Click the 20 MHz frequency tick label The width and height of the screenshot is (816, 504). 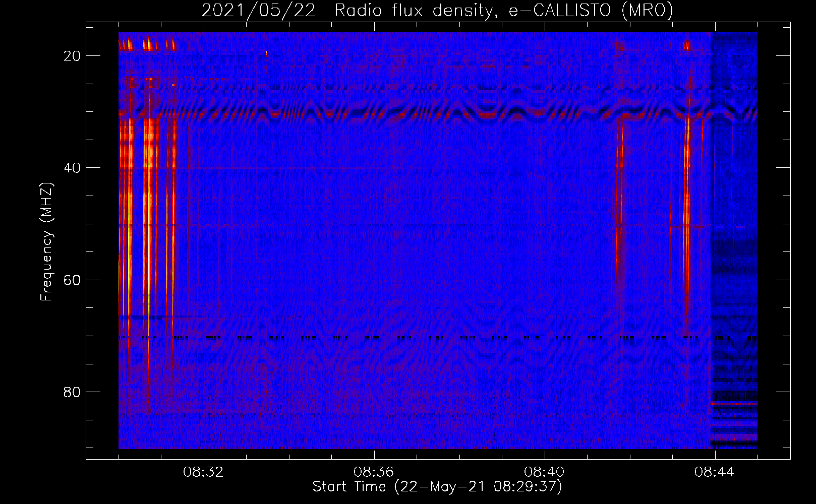point(72,56)
